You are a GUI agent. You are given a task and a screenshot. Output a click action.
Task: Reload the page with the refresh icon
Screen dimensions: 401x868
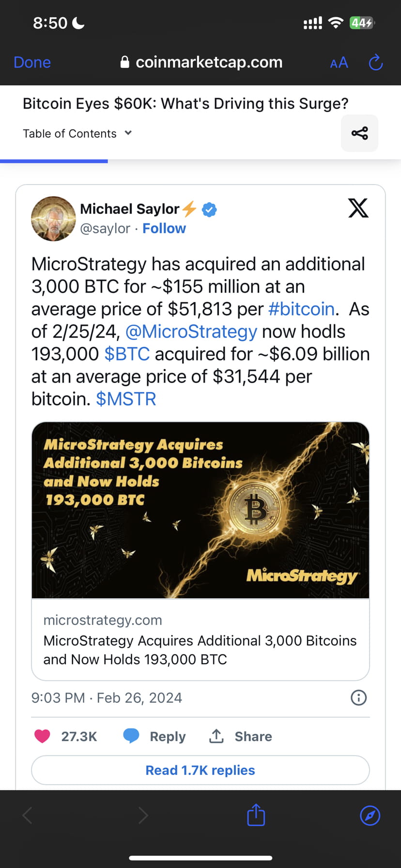pos(375,62)
